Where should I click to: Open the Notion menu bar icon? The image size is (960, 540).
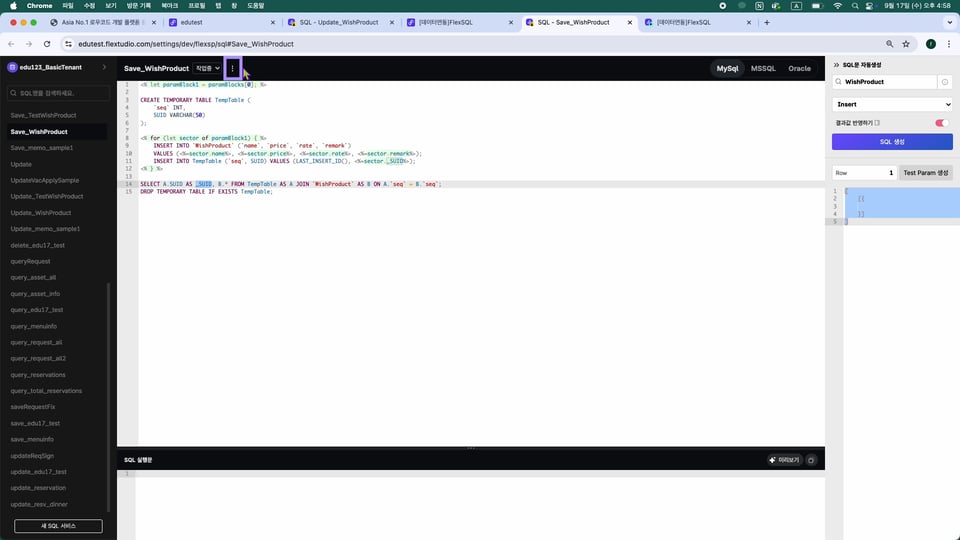(759, 6)
